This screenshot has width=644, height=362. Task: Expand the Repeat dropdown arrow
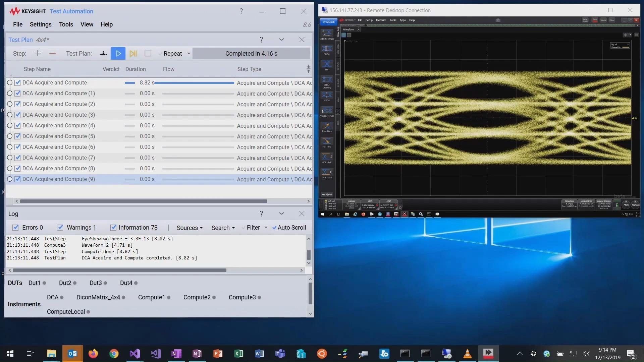click(189, 54)
